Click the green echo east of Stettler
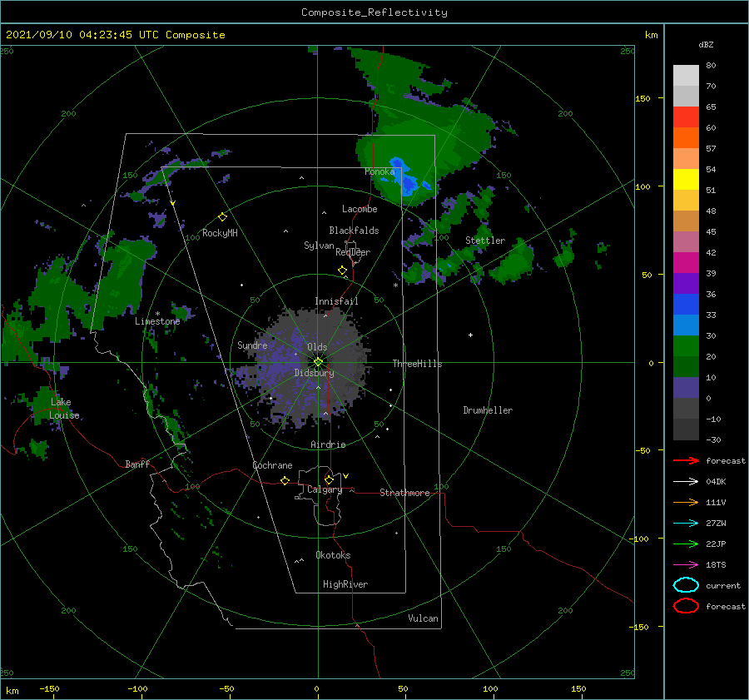Viewport: 749px width, 700px height. (x=515, y=262)
